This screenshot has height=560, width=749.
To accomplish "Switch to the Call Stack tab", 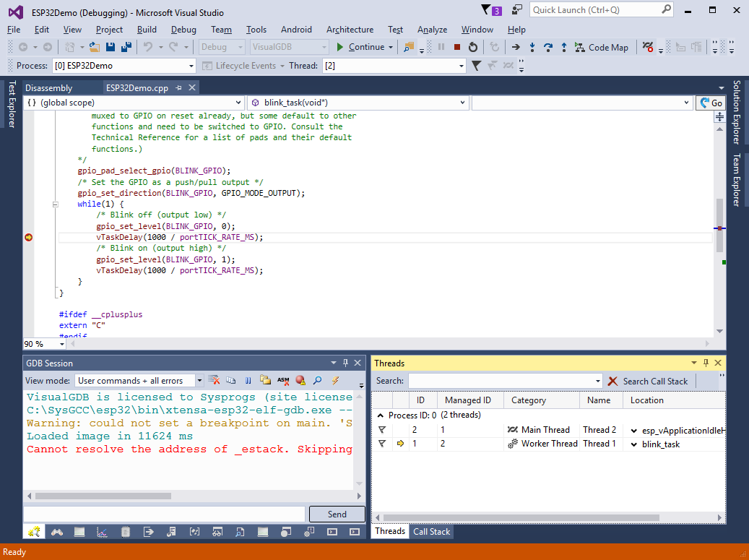I will pos(431,531).
